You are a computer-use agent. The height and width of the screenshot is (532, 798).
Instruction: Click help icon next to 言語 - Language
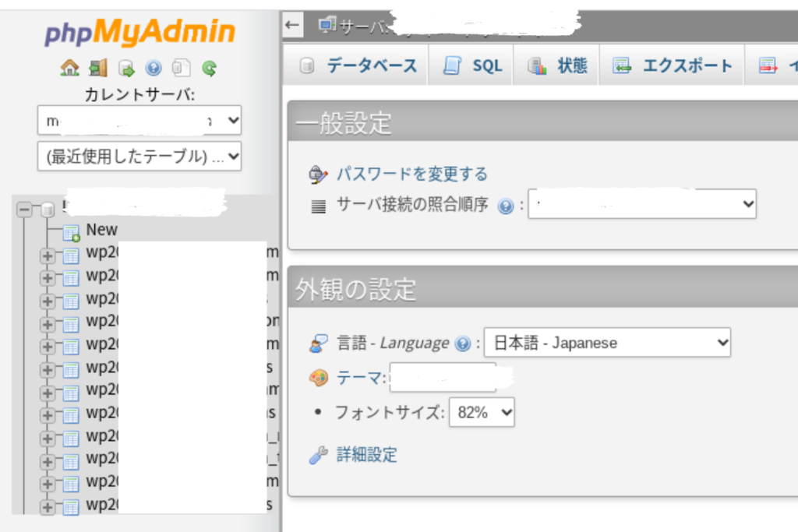[462, 344]
